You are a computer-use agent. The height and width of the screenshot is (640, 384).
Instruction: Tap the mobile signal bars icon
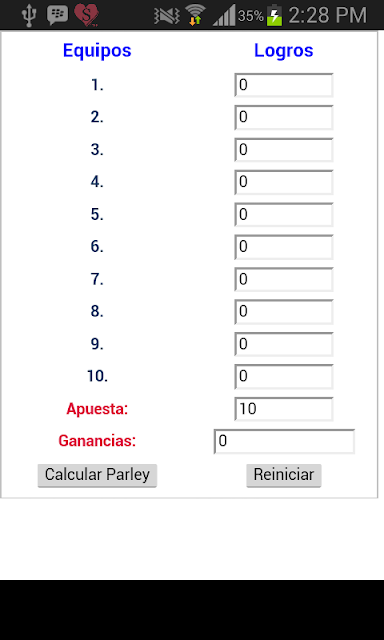224,16
